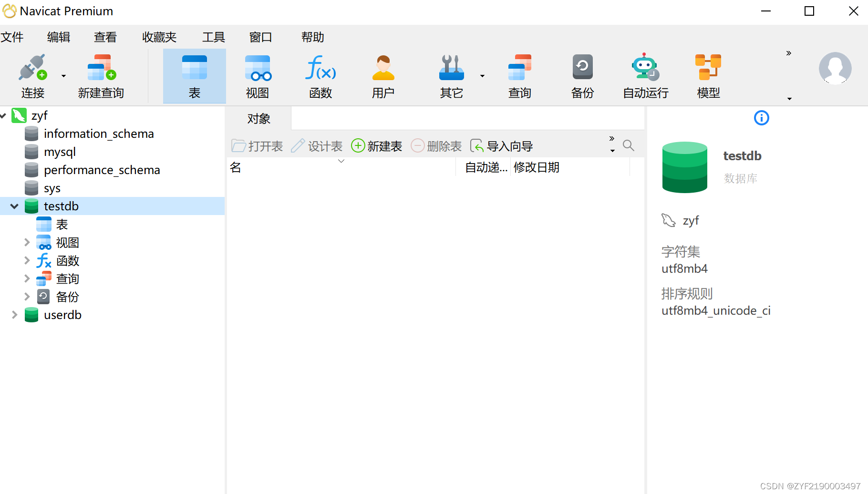Select the testdb database in tree

pos(61,206)
